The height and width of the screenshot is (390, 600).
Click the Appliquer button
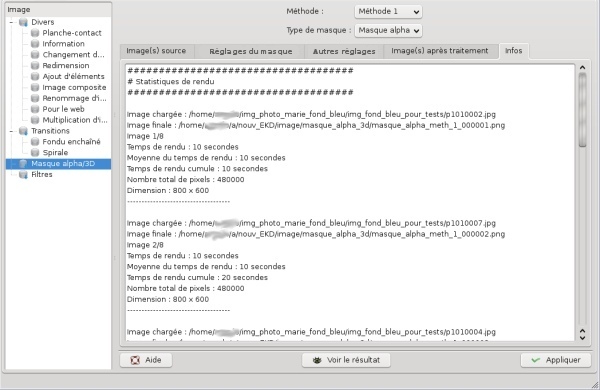click(x=556, y=360)
